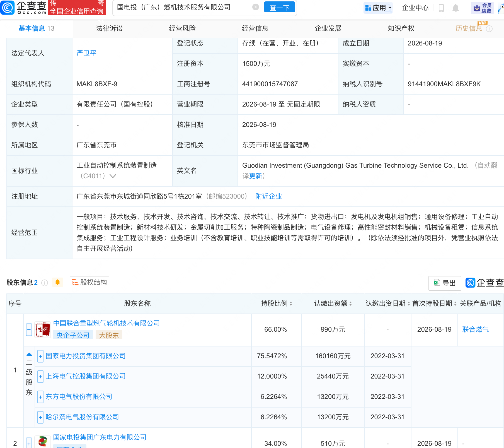Screen dimensions: 504x448
Task: Open 国家电投集团广东电力有限公司 link
Action: tap(100, 437)
